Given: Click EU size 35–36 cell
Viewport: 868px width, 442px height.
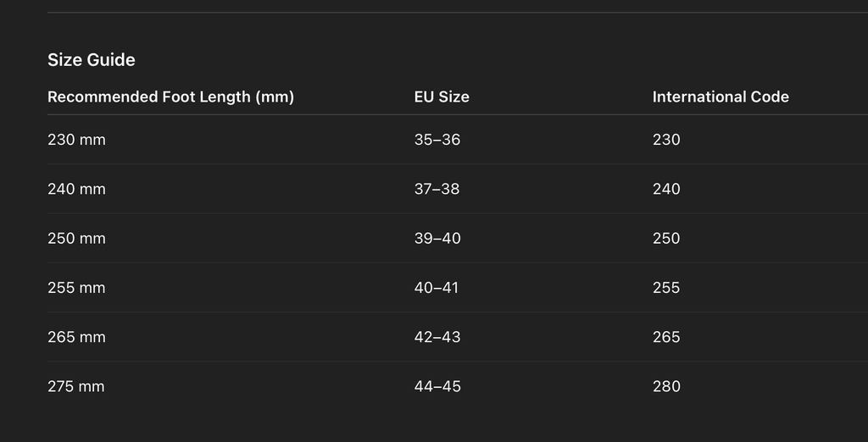Looking at the screenshot, I should pyautogui.click(x=437, y=140).
